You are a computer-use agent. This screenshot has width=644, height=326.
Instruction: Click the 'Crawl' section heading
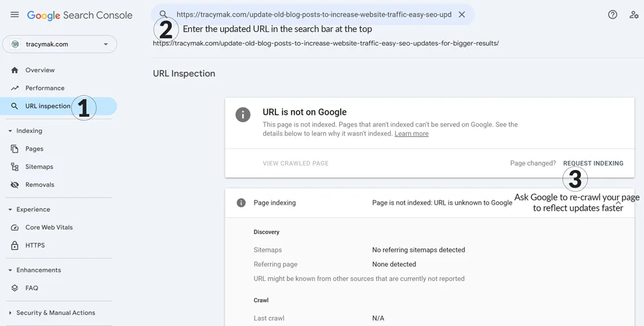(x=261, y=301)
